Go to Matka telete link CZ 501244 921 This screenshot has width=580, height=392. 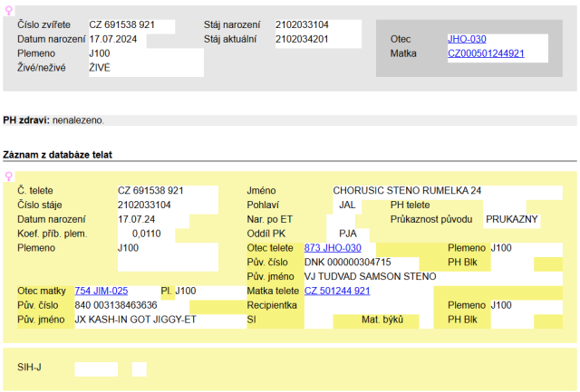pos(336,291)
